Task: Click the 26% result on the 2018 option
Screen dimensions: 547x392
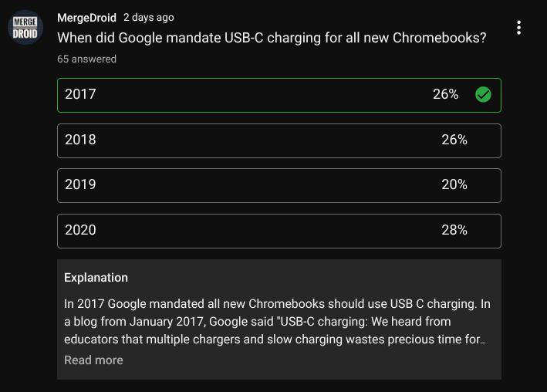Action: click(454, 140)
